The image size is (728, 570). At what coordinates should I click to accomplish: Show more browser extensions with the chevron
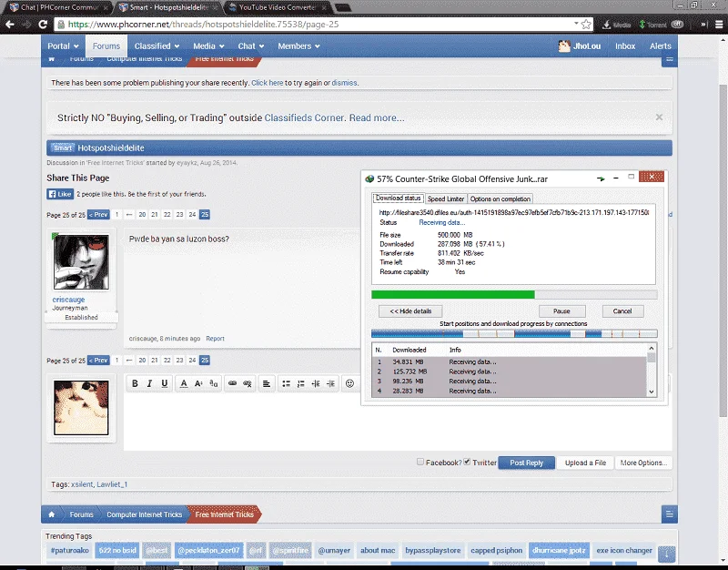click(x=703, y=25)
